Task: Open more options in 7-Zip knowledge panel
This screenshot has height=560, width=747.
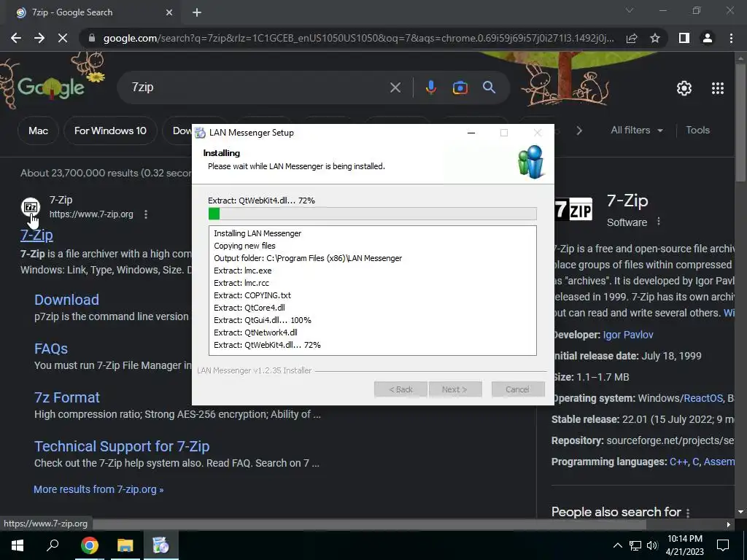Action: pyautogui.click(x=659, y=222)
